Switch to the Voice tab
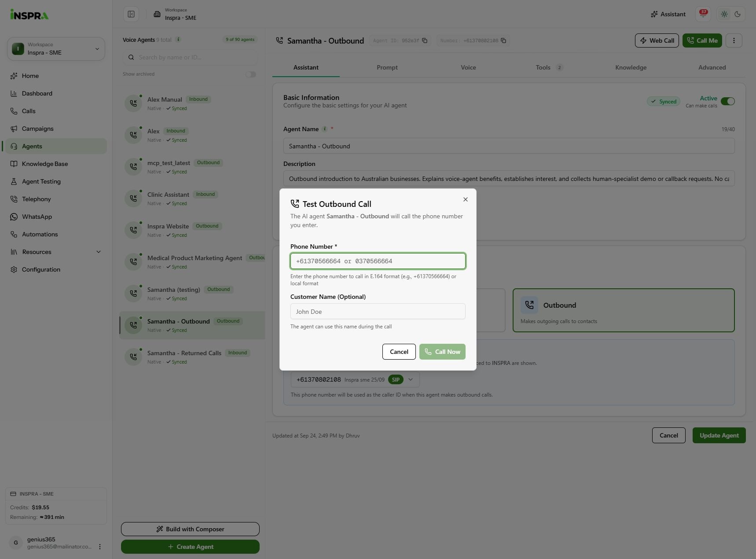This screenshot has width=756, height=559. click(x=468, y=67)
